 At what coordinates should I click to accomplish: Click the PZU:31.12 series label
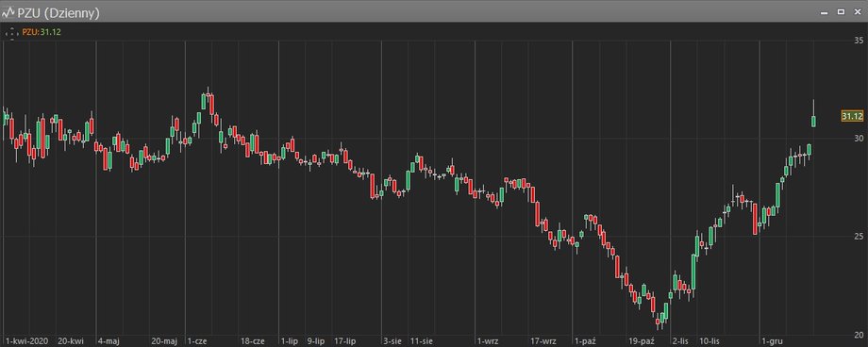tap(42, 33)
